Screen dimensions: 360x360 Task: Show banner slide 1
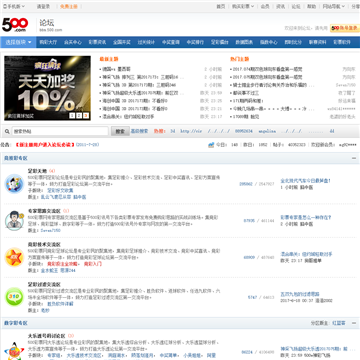click(72, 115)
